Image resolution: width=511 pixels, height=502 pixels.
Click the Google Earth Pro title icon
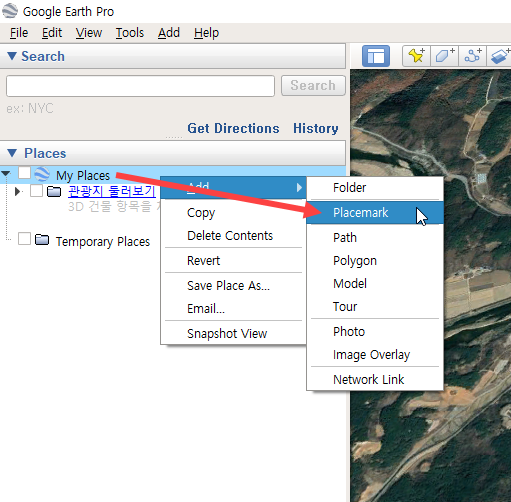coord(10,11)
